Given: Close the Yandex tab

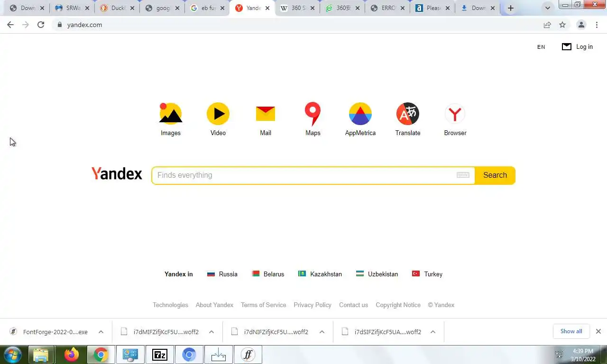Looking at the screenshot, I should pyautogui.click(x=267, y=8).
